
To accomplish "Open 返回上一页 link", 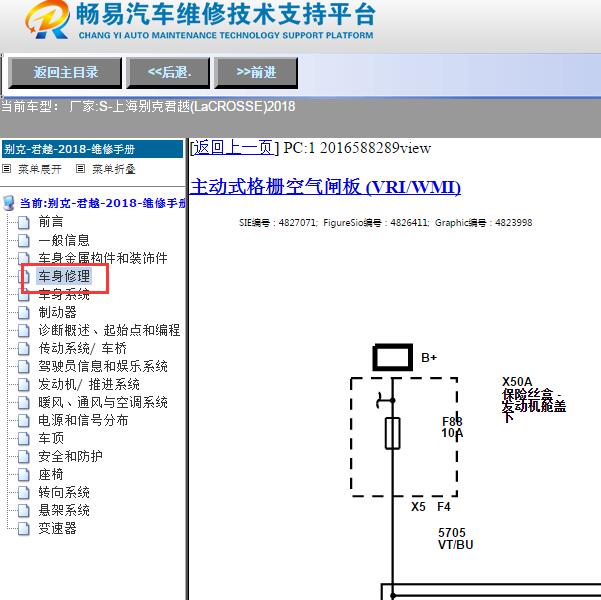I will point(234,148).
